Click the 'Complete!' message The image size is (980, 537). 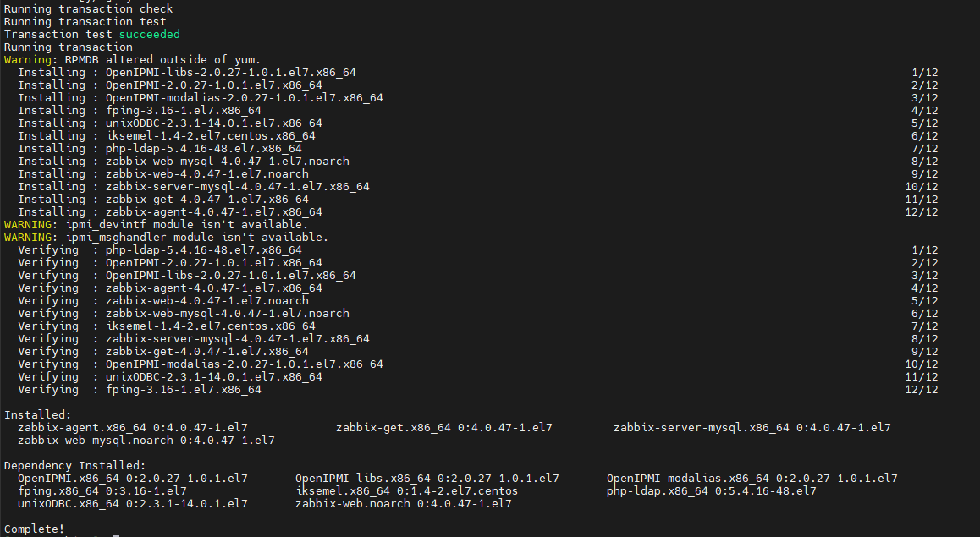[34, 529]
